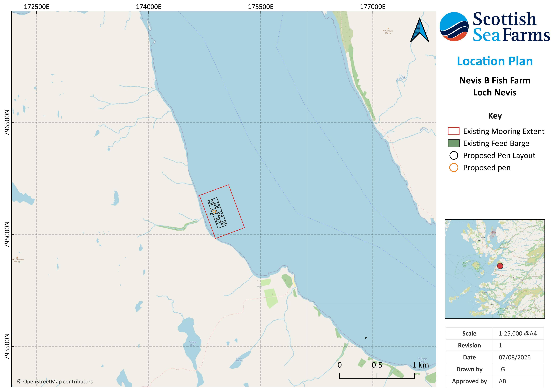Click the red location dot on inset map

coord(500,266)
